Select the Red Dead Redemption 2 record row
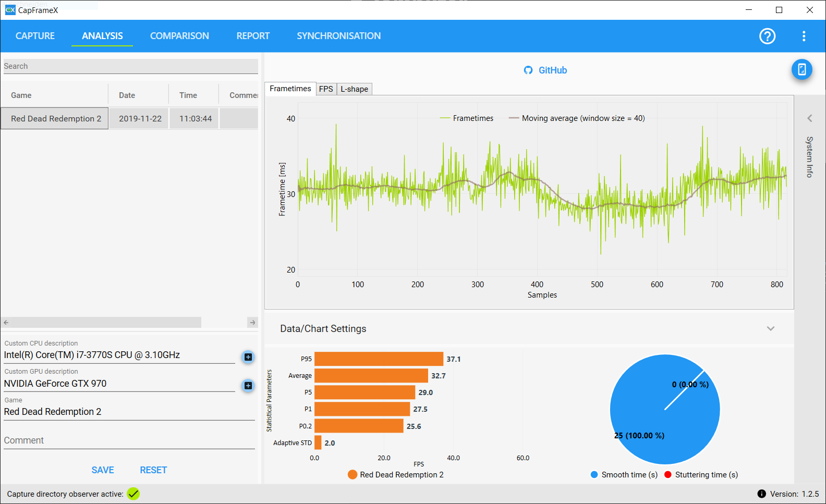Image resolution: width=826 pixels, height=504 pixels. point(129,118)
